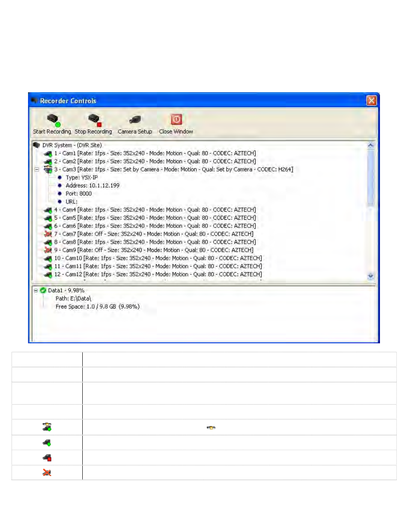Click the Start Recording toolbar icon
This screenshot has height=532, width=411.
coord(53,120)
